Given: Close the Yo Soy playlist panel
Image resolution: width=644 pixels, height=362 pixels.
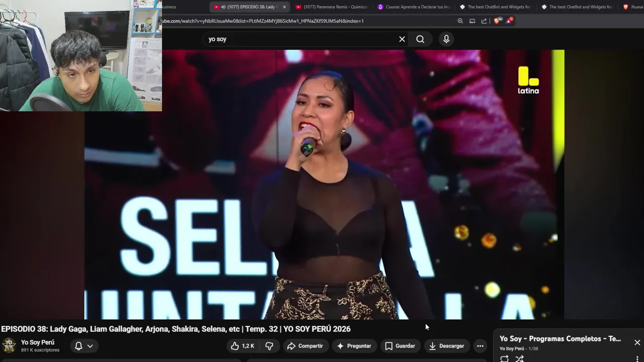Looking at the screenshot, I should [x=637, y=342].
